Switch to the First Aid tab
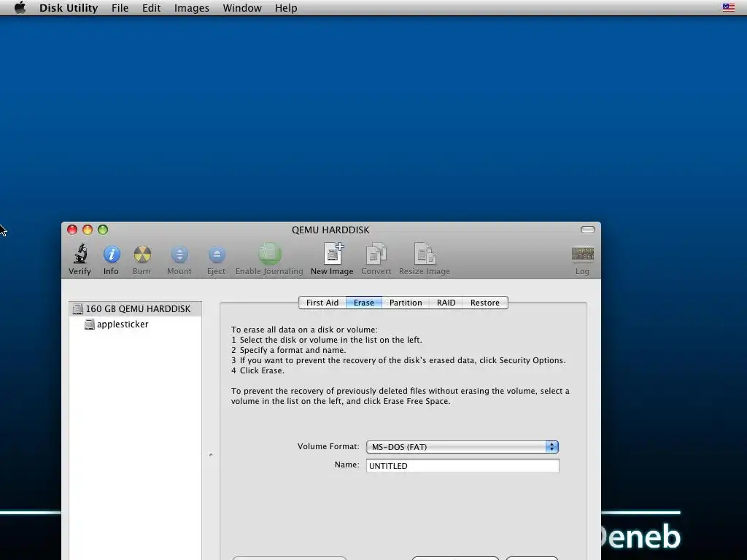 (x=322, y=303)
